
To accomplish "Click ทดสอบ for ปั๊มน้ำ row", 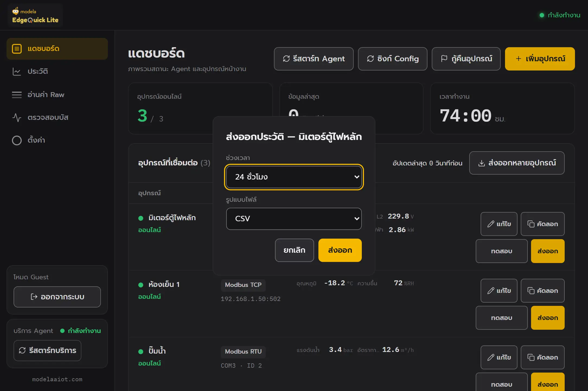I will [x=502, y=382].
